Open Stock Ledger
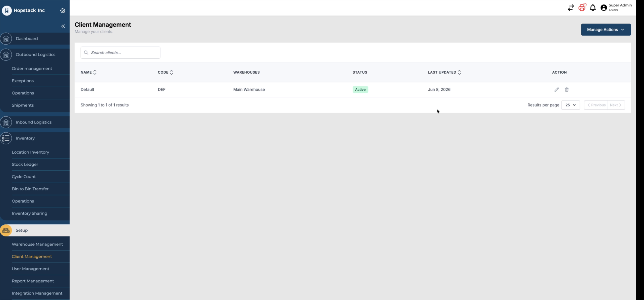Screen dimensions: 644x300 tap(25, 164)
